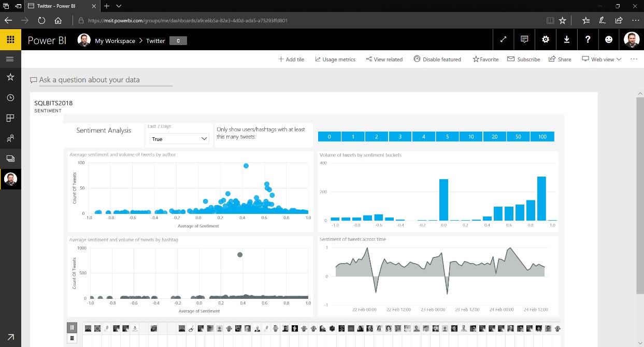This screenshot has height=347, width=644.
Task: Download the desktop app via download icon
Action: pos(566,39)
